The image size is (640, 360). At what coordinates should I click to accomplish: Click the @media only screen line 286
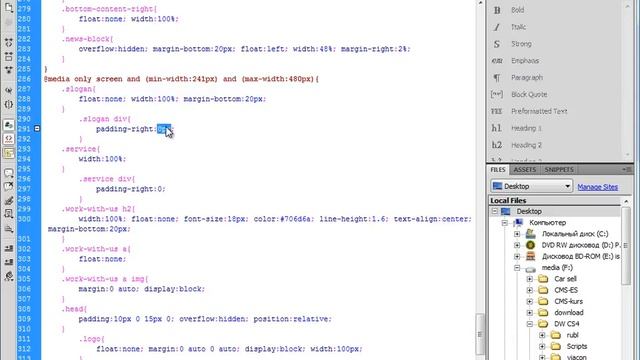coord(182,79)
